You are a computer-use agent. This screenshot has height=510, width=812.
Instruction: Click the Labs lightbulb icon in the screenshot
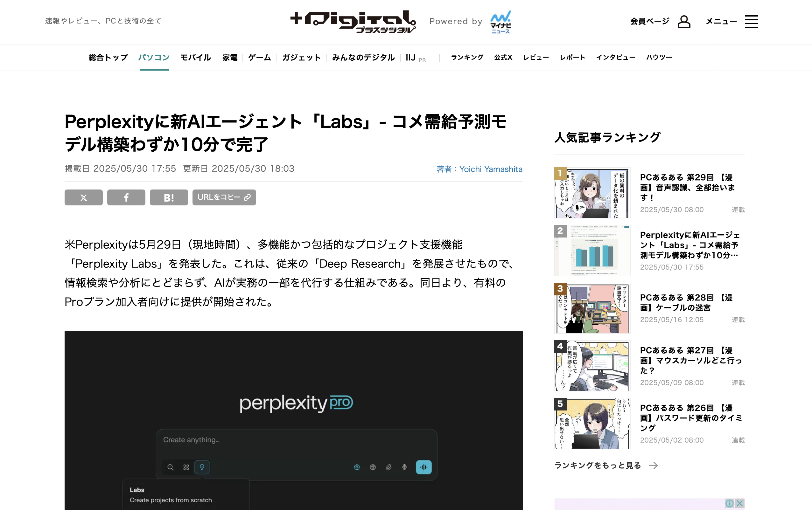point(202,467)
